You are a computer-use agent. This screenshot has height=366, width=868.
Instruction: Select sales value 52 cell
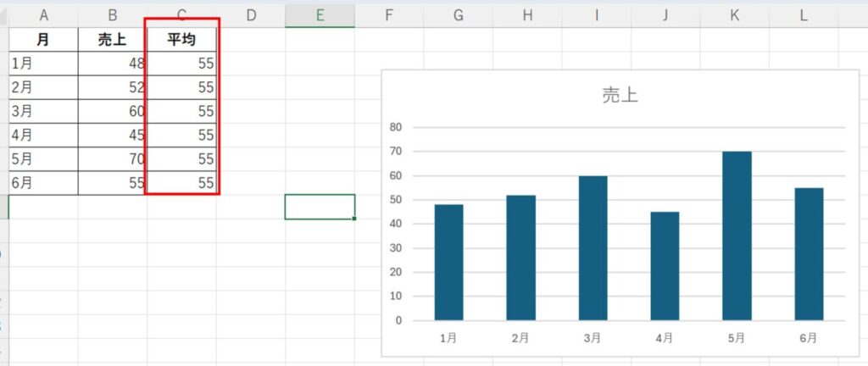(x=113, y=87)
